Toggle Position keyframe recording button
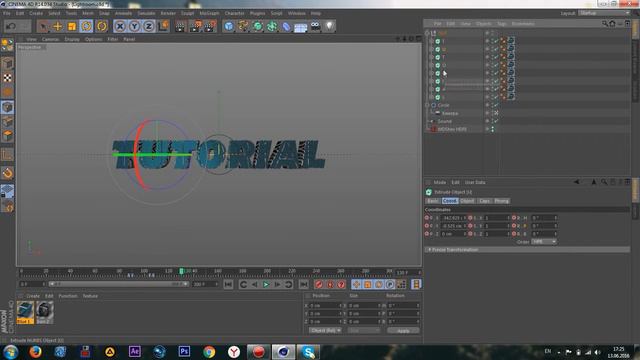Viewport: 640px width, 360px height. coord(356,284)
